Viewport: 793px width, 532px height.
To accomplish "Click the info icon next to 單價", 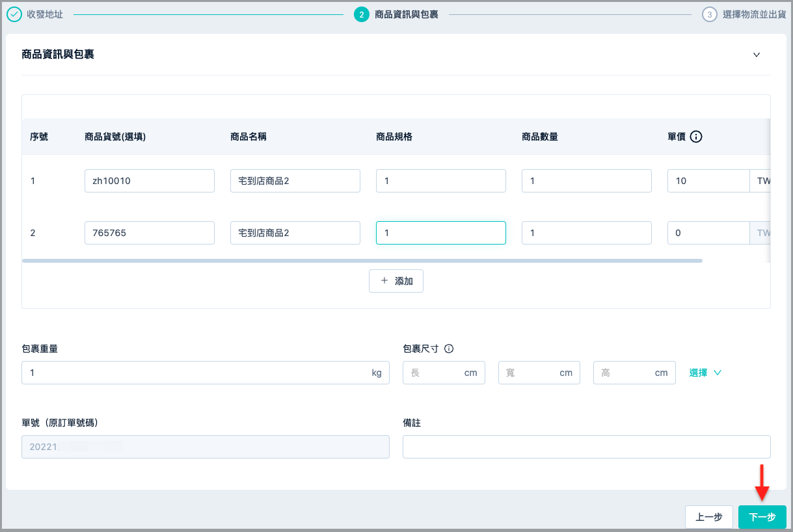I will (x=696, y=137).
